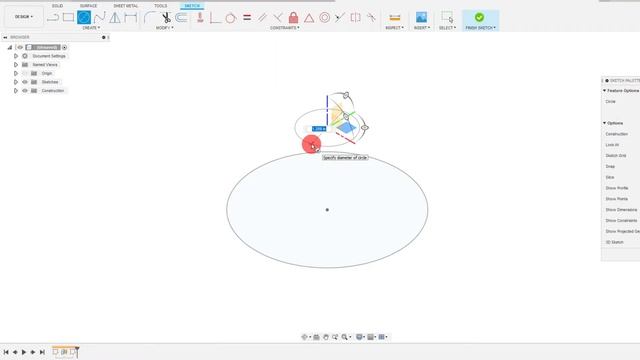Screen dimensions: 640x360
Task: Click the Select tool icon
Action: [447, 17]
